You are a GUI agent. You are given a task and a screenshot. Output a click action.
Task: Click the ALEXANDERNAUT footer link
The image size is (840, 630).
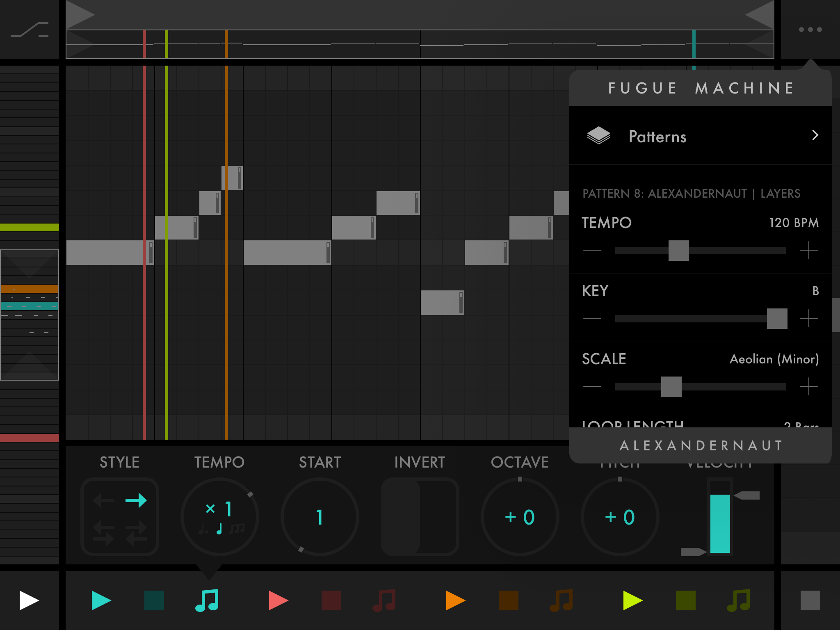coord(701,445)
